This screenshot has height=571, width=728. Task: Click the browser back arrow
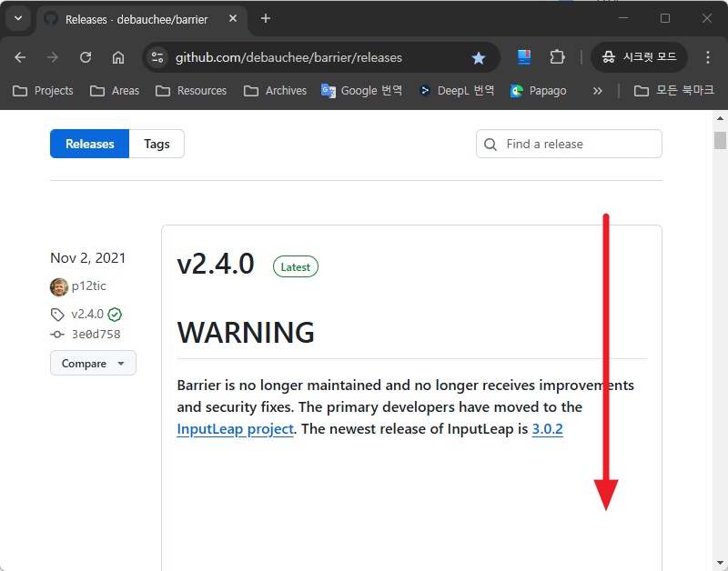[20, 57]
